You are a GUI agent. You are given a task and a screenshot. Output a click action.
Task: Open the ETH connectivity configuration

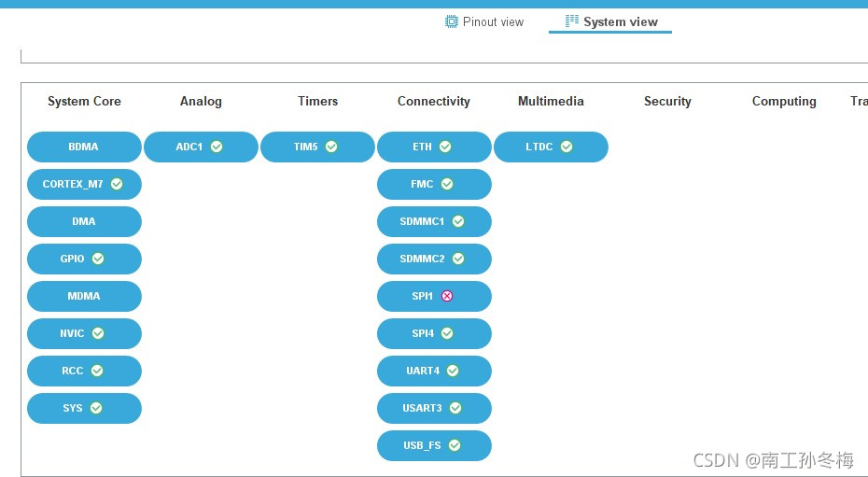point(434,147)
